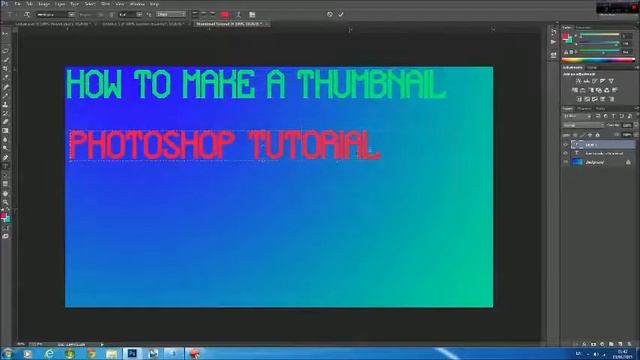640x360 pixels.
Task: Open the Window menu
Action: [137, 4]
